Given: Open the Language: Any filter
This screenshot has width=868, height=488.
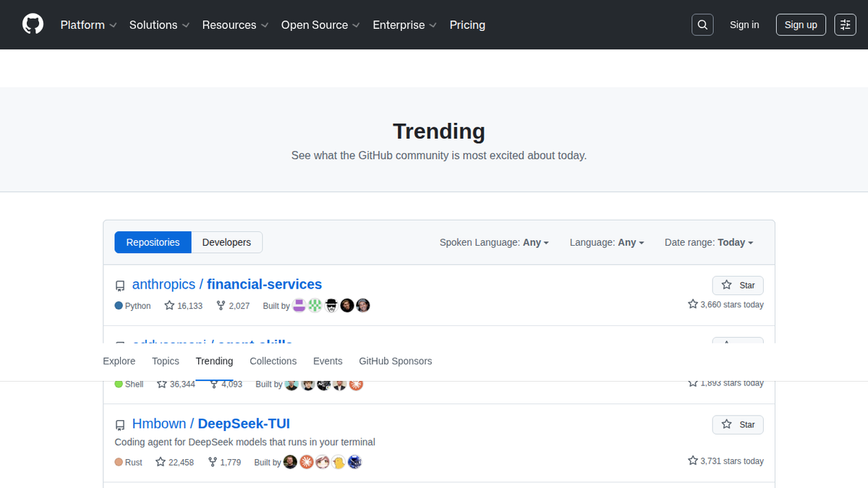Looking at the screenshot, I should tap(607, 242).
